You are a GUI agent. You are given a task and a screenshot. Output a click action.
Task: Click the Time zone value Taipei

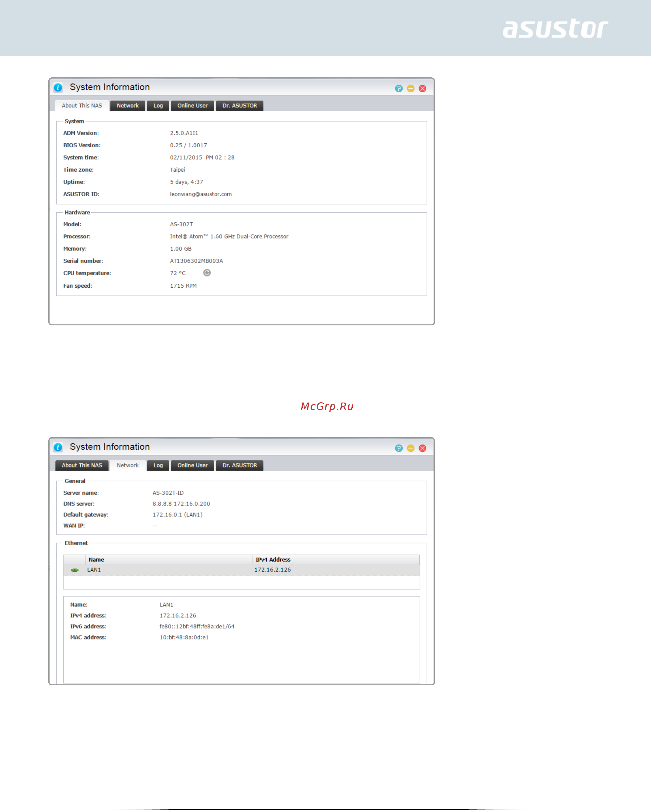(x=177, y=170)
